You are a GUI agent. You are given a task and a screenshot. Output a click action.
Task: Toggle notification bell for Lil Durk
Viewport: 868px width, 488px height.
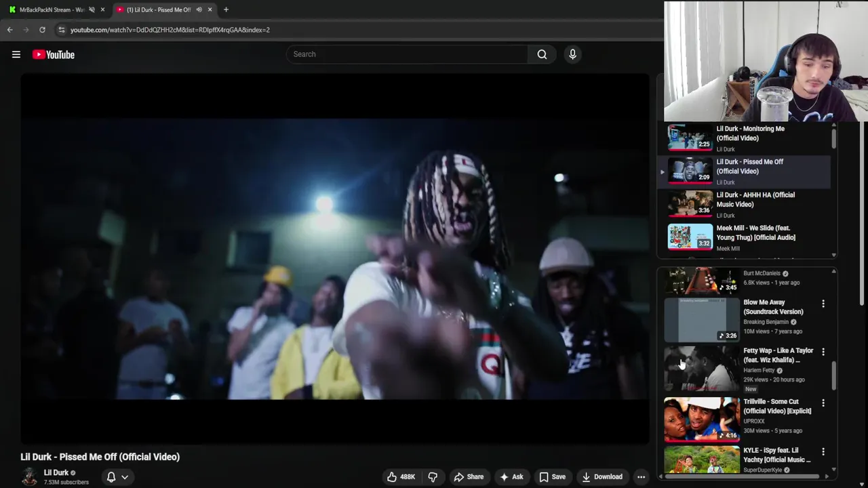[111, 477]
